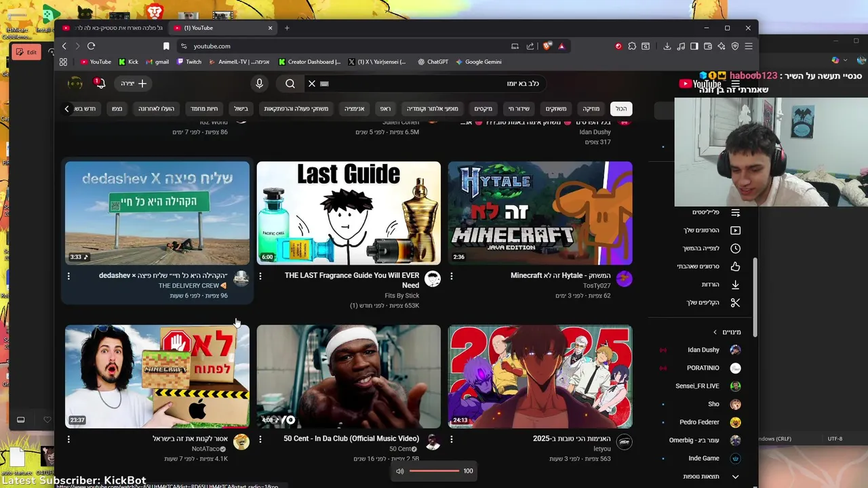Viewport: 868px width, 488px height.
Task: Open the PORATINIO subscription
Action: tap(711, 368)
